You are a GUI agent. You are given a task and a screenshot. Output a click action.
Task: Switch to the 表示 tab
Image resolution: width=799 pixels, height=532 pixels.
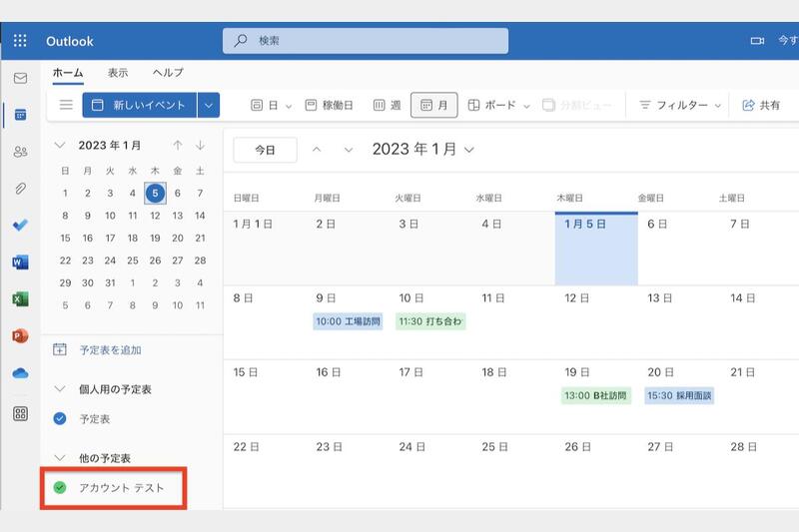pyautogui.click(x=118, y=73)
